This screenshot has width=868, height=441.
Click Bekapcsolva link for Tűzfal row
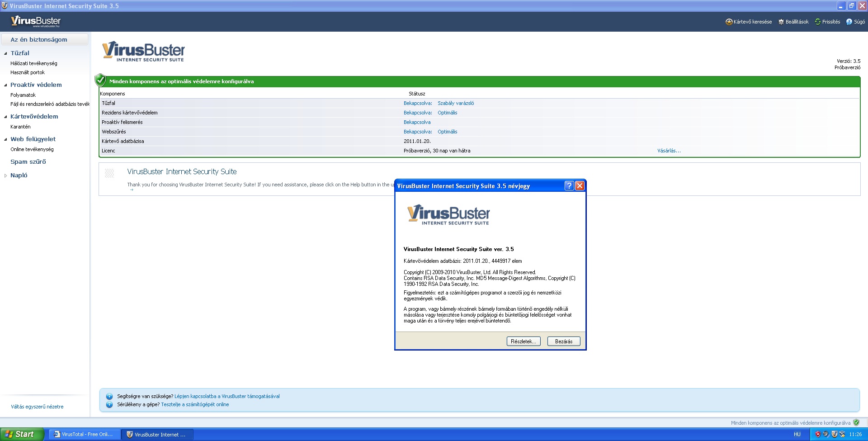click(418, 103)
